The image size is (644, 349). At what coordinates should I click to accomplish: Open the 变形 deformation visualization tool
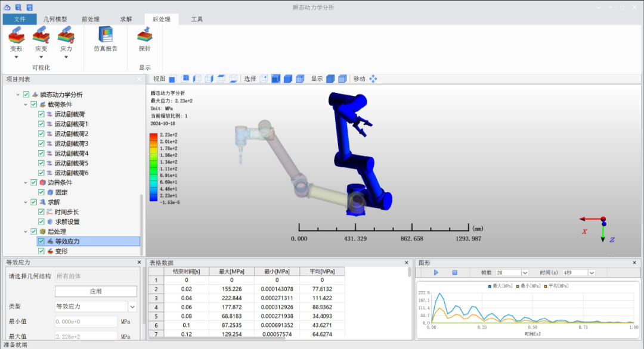[17, 40]
